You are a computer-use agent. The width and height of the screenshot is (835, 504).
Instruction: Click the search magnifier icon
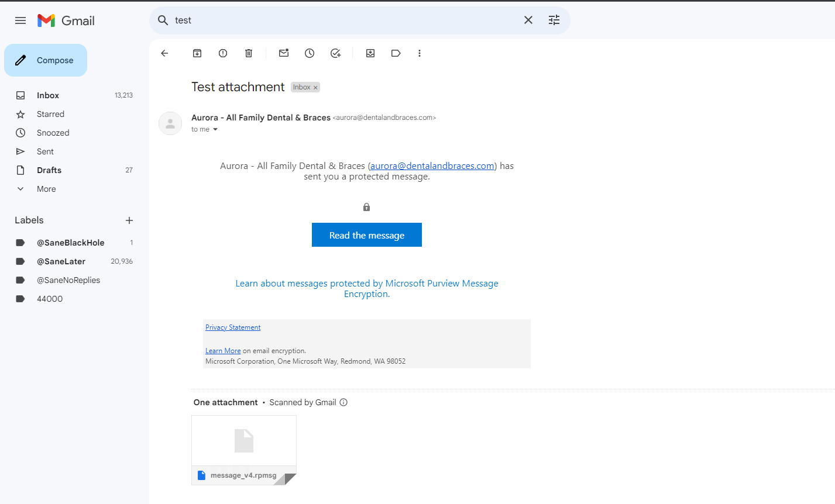tap(163, 20)
